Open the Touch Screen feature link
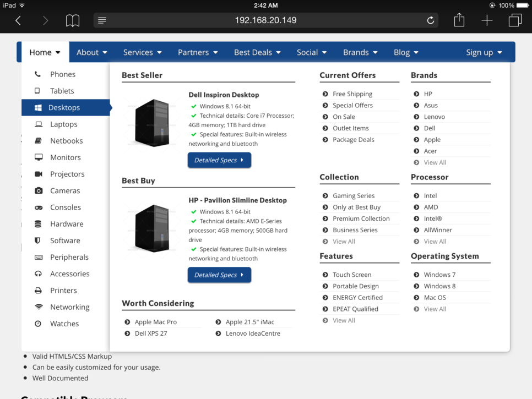Image resolution: width=532 pixels, height=399 pixels. pos(352,275)
